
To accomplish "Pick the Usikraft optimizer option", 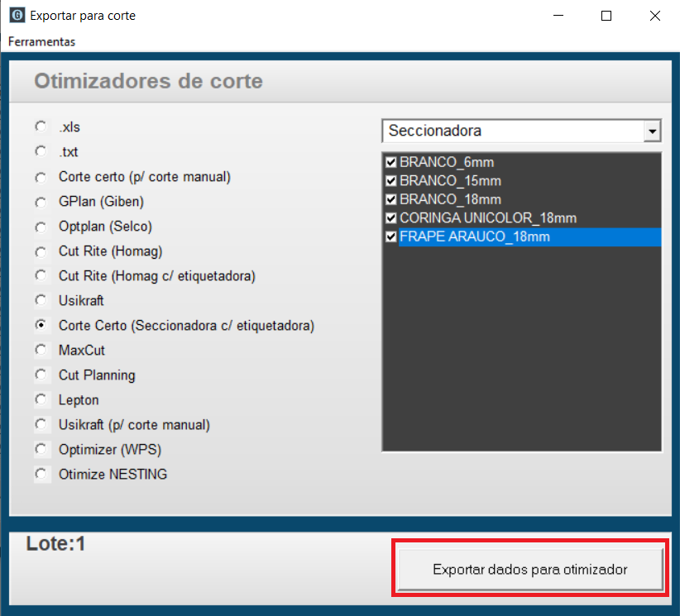I will pyautogui.click(x=41, y=300).
